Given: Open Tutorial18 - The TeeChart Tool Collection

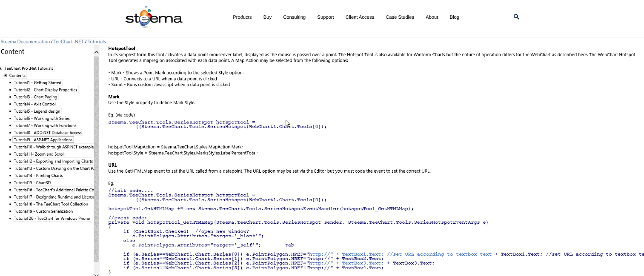Looking at the screenshot, I should click(x=51, y=204).
